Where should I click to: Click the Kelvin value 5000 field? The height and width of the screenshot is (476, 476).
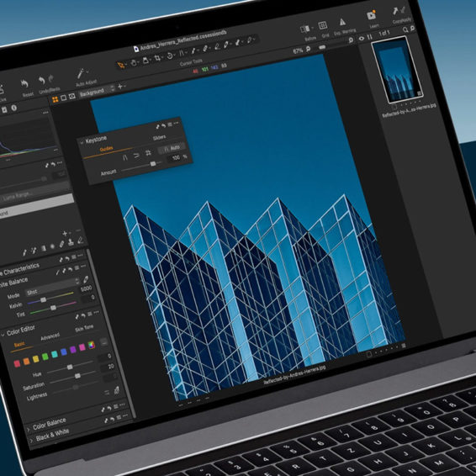[x=86, y=288]
